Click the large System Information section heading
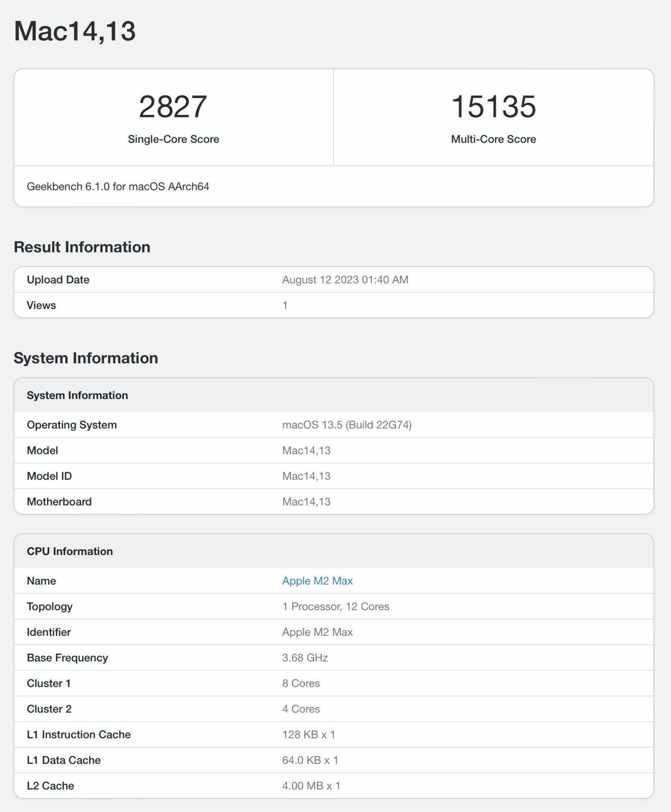The width and height of the screenshot is (671, 812). [x=86, y=358]
